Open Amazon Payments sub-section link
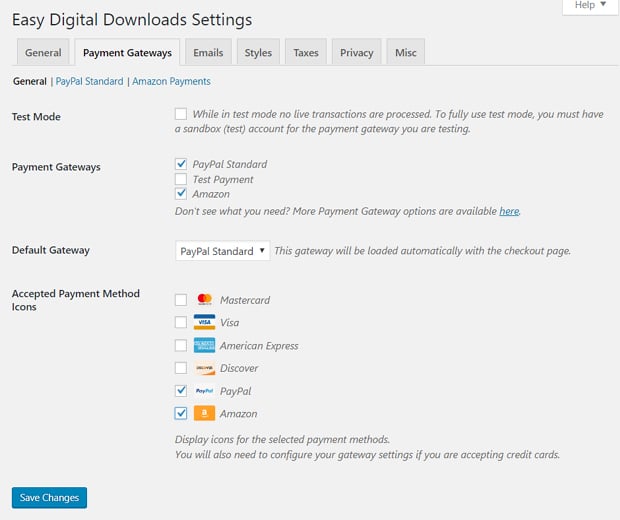Viewport: 620px width, 520px height. coord(171,81)
